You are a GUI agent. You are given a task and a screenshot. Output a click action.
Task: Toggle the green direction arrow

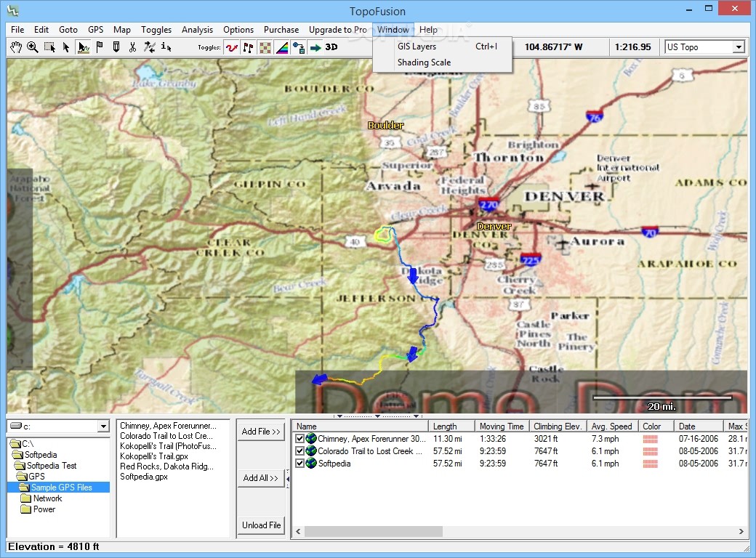pos(315,48)
